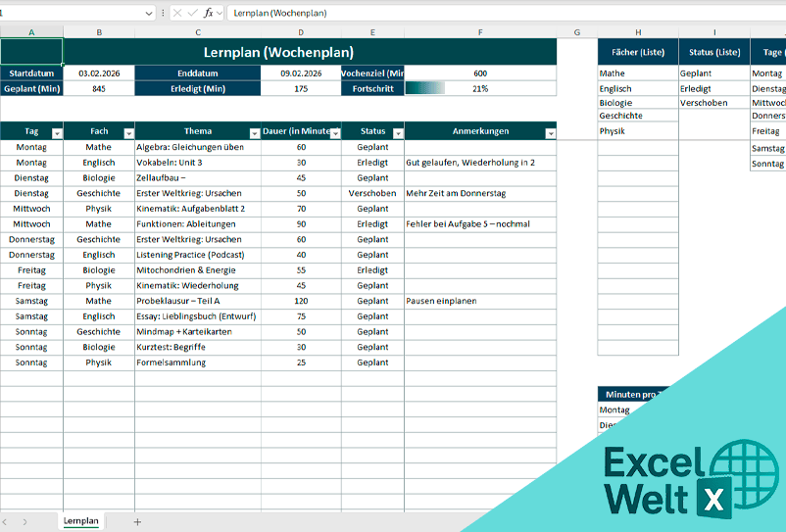Open the Anmerkungen column filter dropdown
This screenshot has height=532, width=786.
click(550, 132)
